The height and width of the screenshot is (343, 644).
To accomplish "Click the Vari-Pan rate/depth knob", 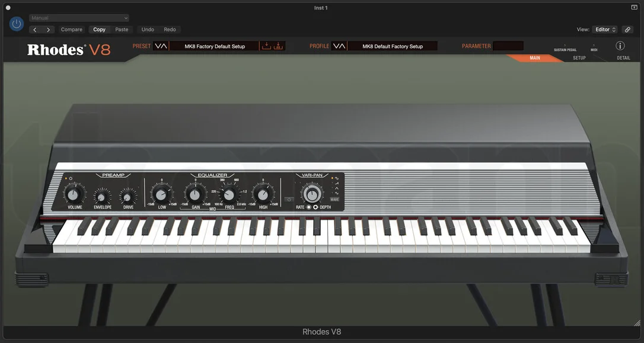I will click(x=312, y=194).
